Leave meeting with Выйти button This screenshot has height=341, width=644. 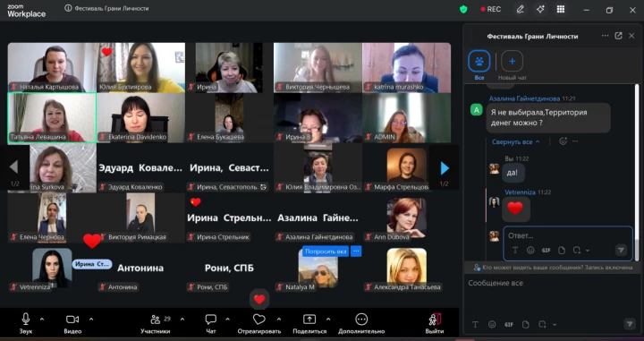click(435, 323)
